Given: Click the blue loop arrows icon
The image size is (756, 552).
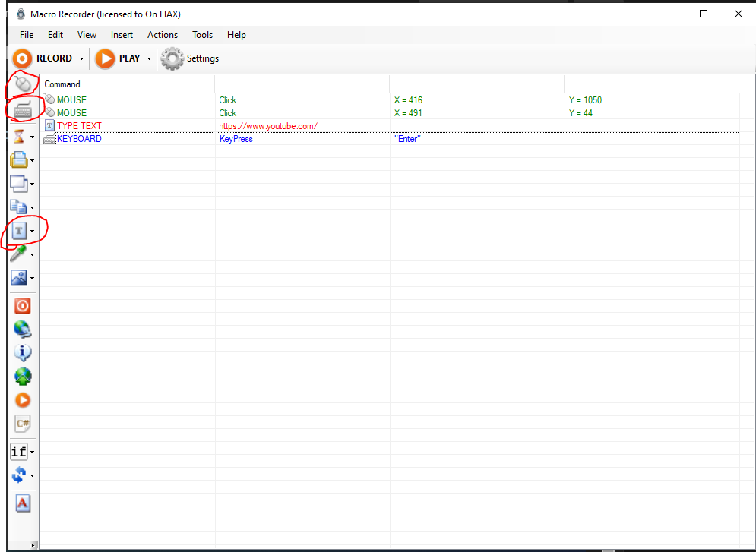Looking at the screenshot, I should tap(19, 475).
